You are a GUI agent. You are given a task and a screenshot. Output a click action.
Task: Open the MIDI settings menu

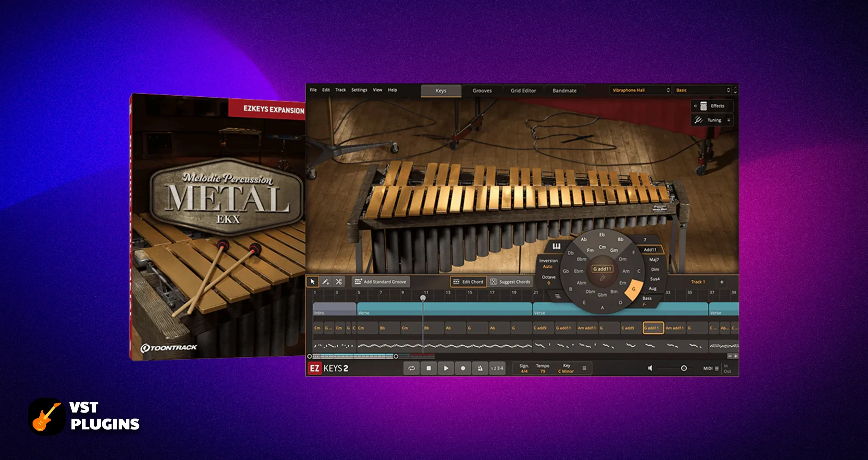pos(711,368)
